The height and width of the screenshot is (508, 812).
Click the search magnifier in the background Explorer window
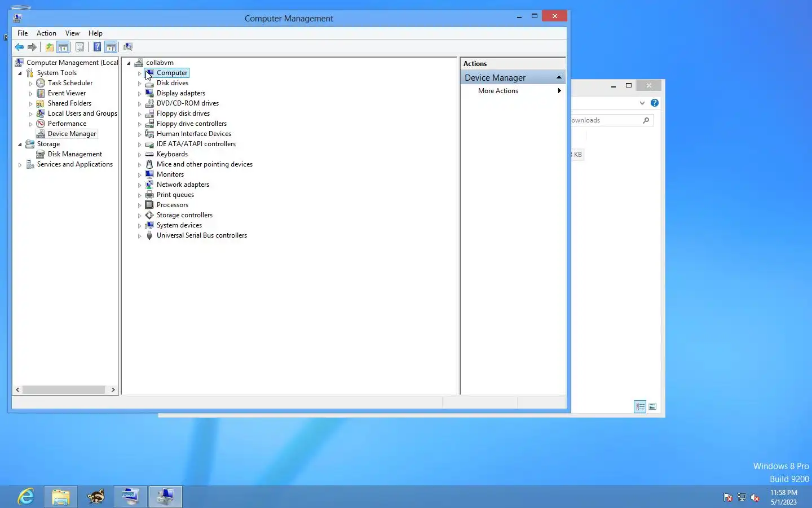coord(646,120)
